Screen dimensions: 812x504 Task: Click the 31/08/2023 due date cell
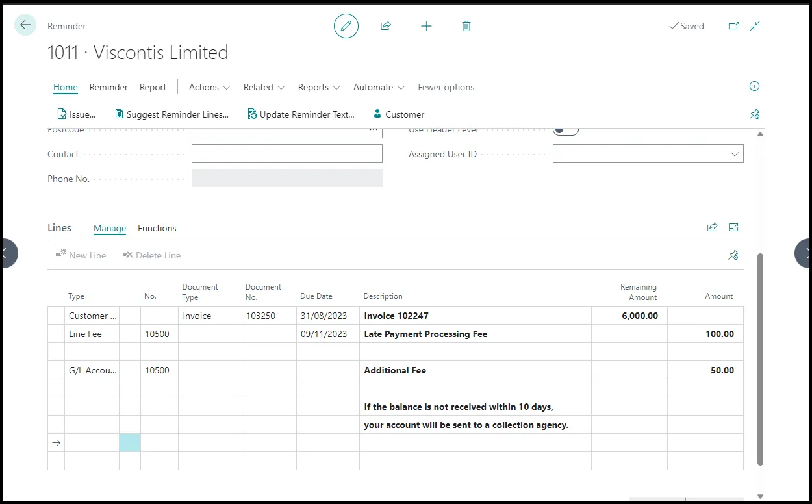tap(328, 316)
